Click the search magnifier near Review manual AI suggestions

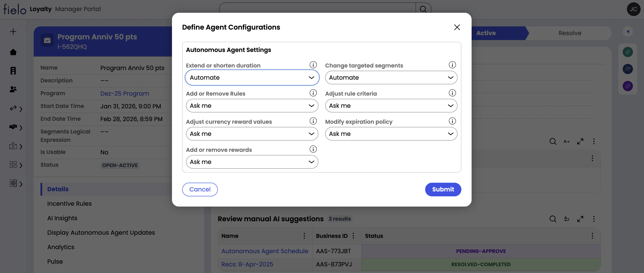click(553, 219)
